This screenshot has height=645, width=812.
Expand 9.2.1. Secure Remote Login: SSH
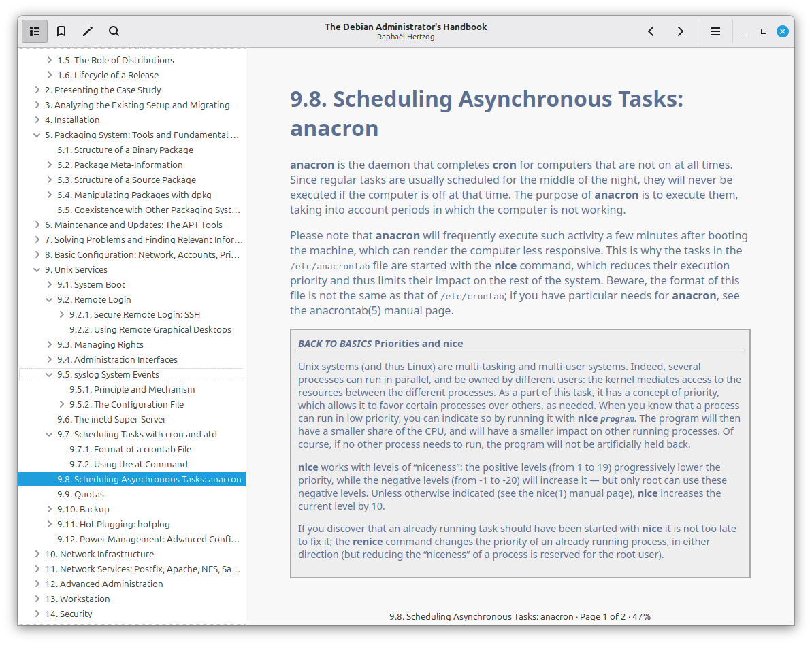pyautogui.click(x=62, y=315)
